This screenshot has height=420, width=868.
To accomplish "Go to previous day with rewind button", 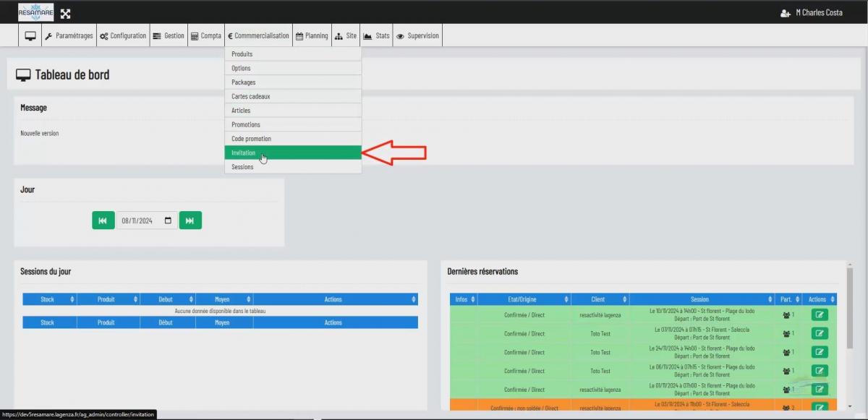I will tap(103, 220).
